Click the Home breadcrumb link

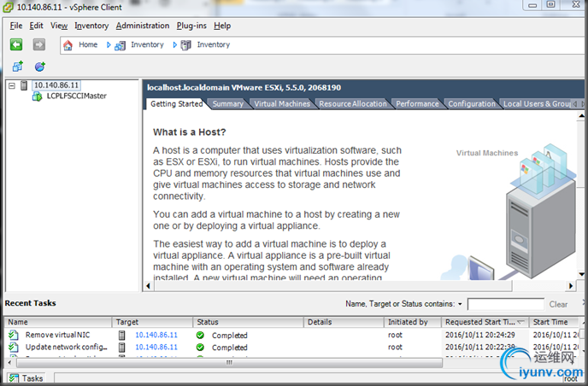(88, 44)
